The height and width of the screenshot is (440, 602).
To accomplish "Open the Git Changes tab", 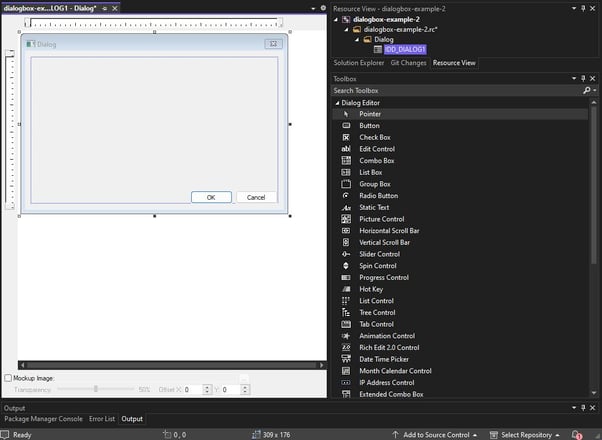I will [x=407, y=63].
